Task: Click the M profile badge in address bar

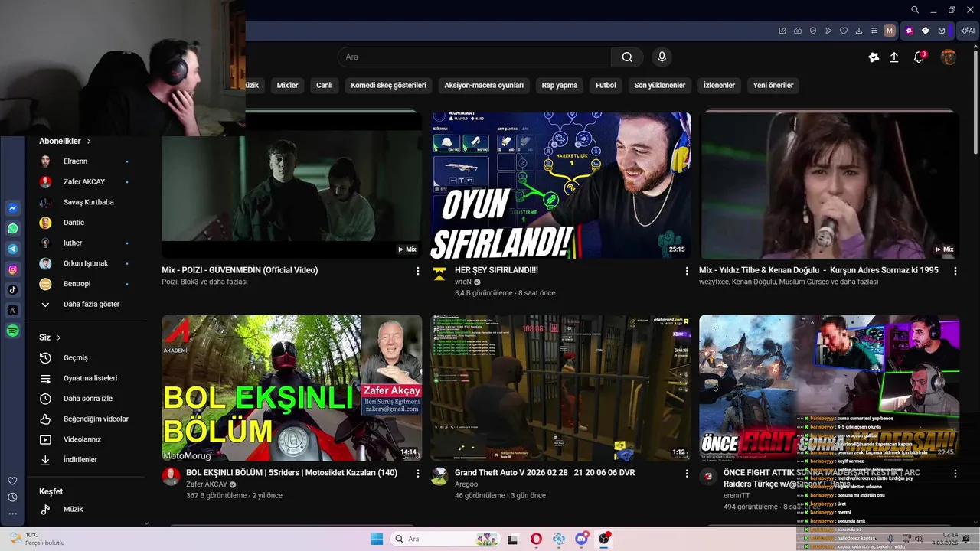Action: (x=889, y=31)
